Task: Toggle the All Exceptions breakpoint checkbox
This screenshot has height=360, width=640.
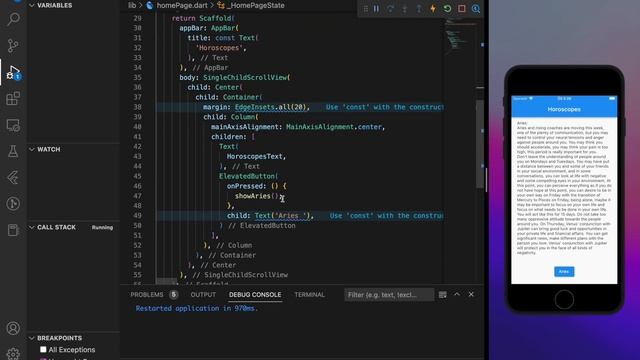Action: pos(43,349)
